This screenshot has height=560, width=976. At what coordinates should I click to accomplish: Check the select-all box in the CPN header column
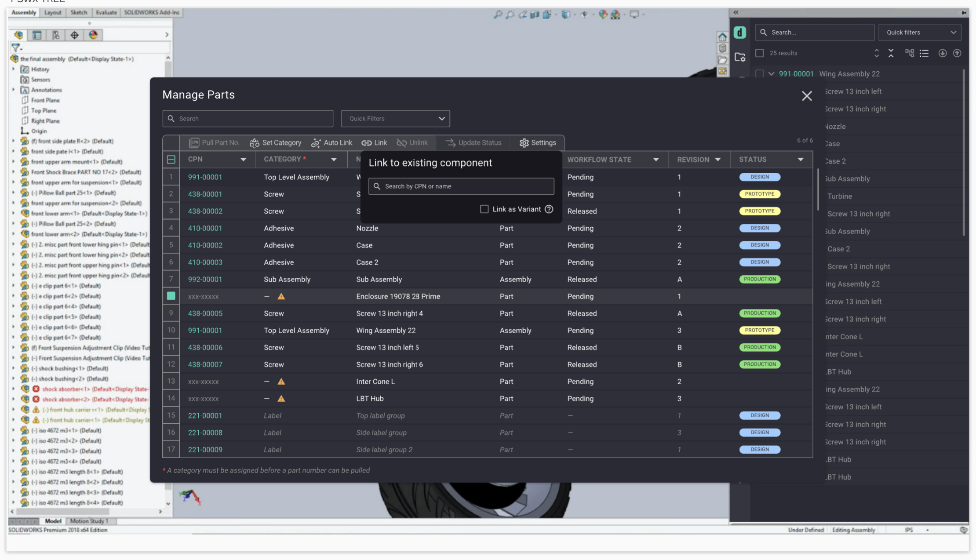pos(171,160)
